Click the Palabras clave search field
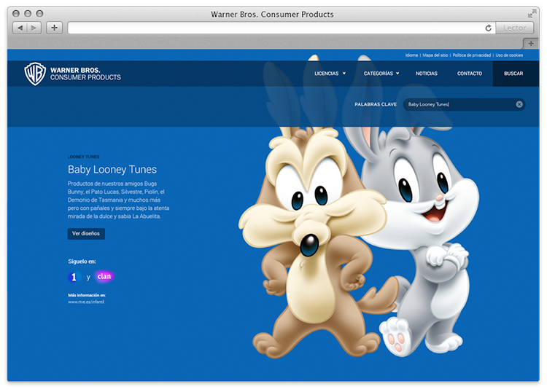This screenshot has width=547, height=392. click(458, 104)
